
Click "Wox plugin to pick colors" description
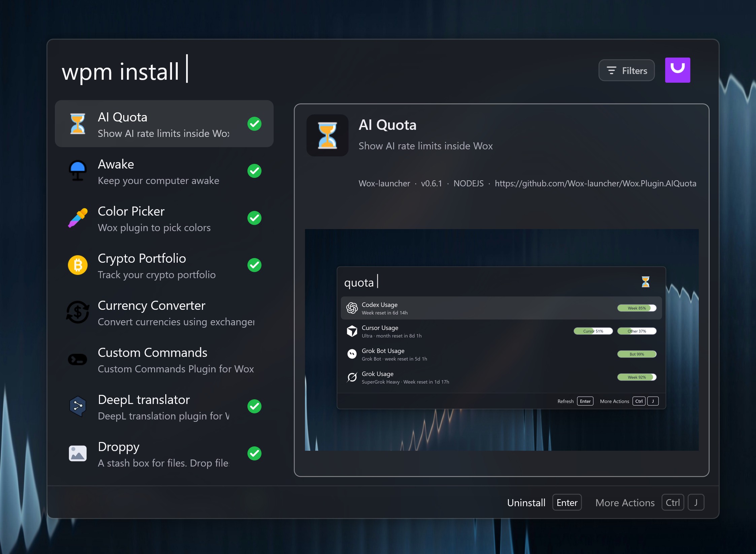(x=154, y=228)
